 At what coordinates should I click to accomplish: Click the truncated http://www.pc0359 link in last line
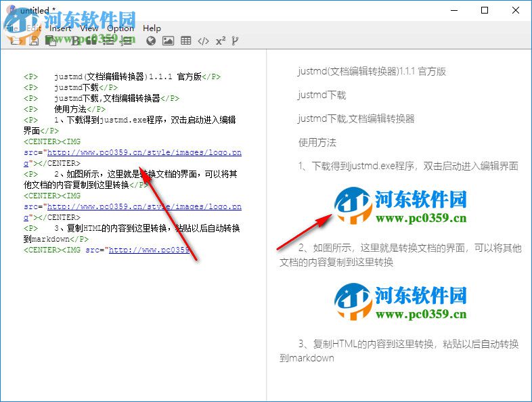pos(149,250)
